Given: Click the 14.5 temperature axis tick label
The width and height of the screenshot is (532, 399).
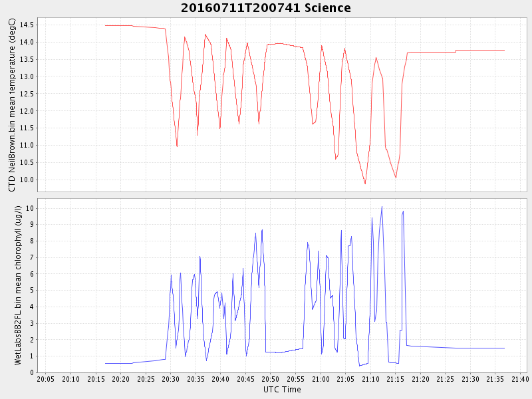Looking at the screenshot, I should [x=27, y=25].
